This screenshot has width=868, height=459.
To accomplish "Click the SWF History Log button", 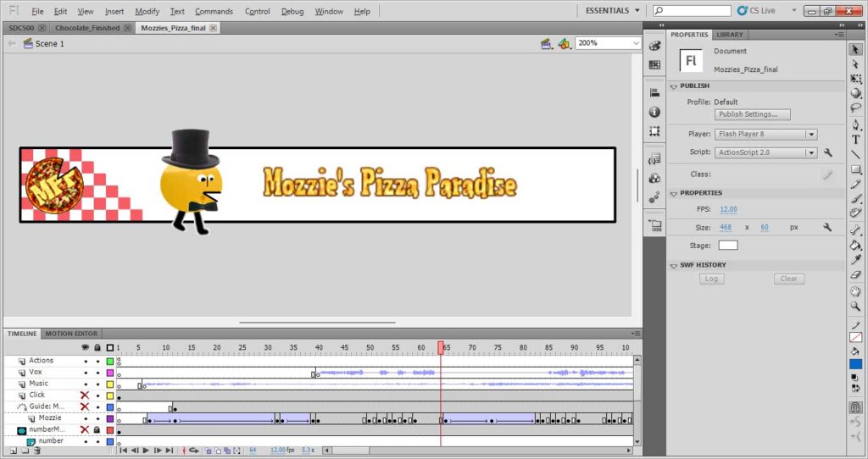I will pyautogui.click(x=711, y=279).
